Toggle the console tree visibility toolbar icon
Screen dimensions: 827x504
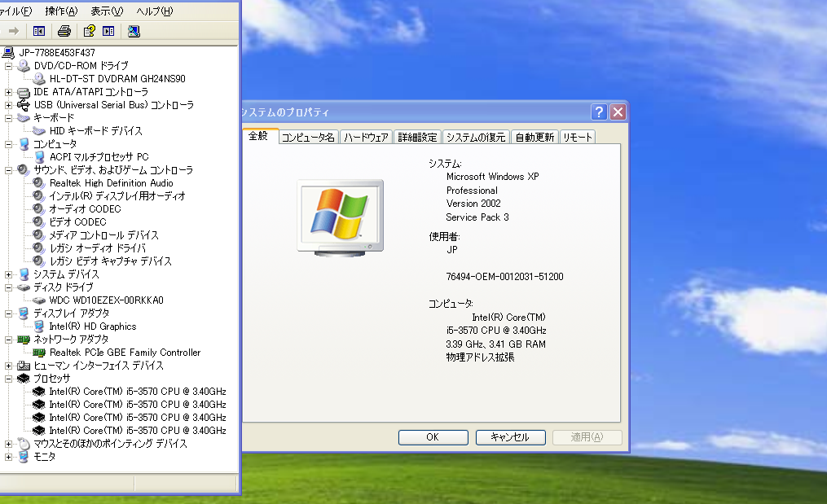click(38, 31)
